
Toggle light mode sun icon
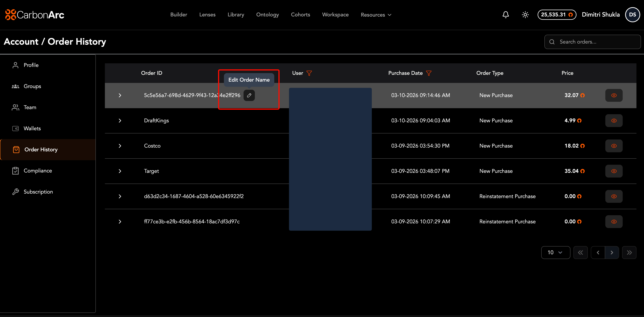525,15
